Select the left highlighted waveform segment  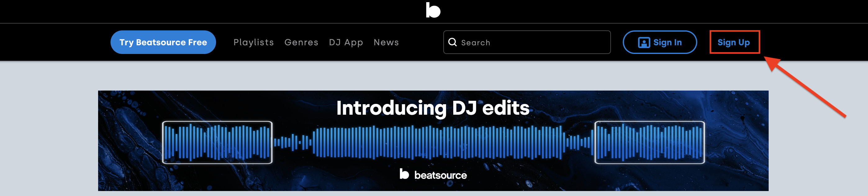click(x=217, y=142)
